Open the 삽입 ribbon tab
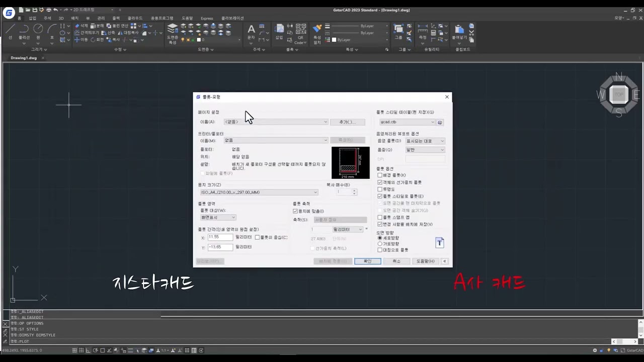The image size is (644, 362). click(32, 18)
